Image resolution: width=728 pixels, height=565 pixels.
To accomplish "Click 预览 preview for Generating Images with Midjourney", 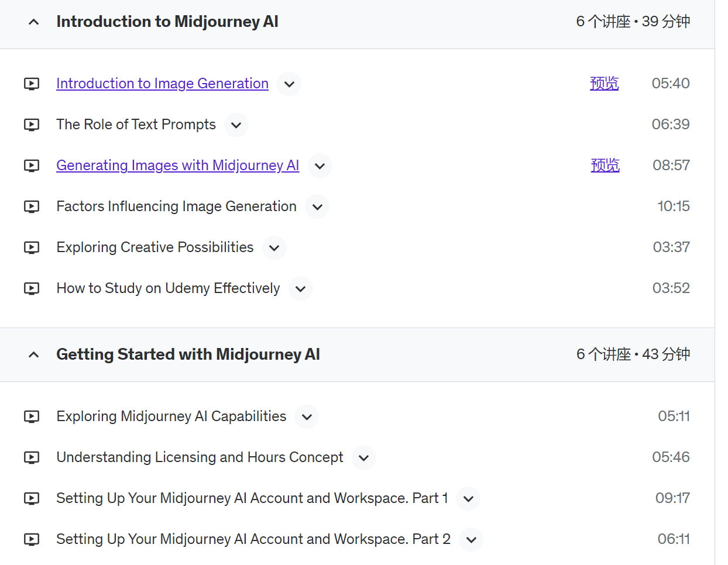I will point(605,166).
